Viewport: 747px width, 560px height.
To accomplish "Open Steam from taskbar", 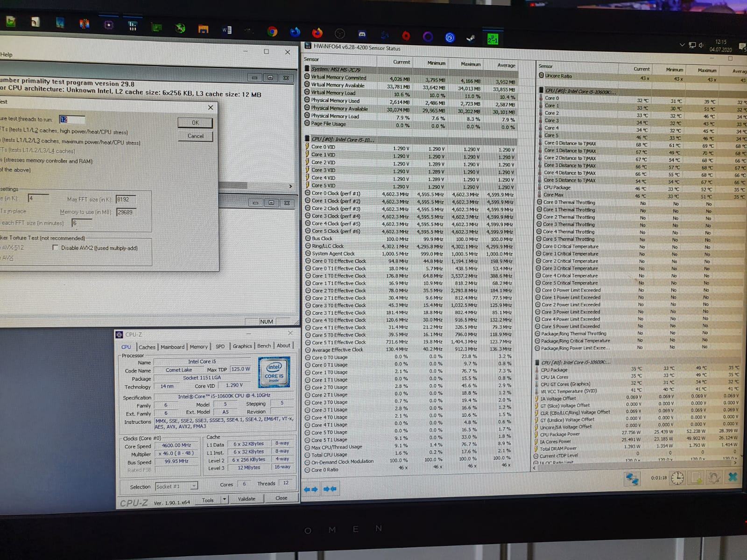I will pos(471,38).
